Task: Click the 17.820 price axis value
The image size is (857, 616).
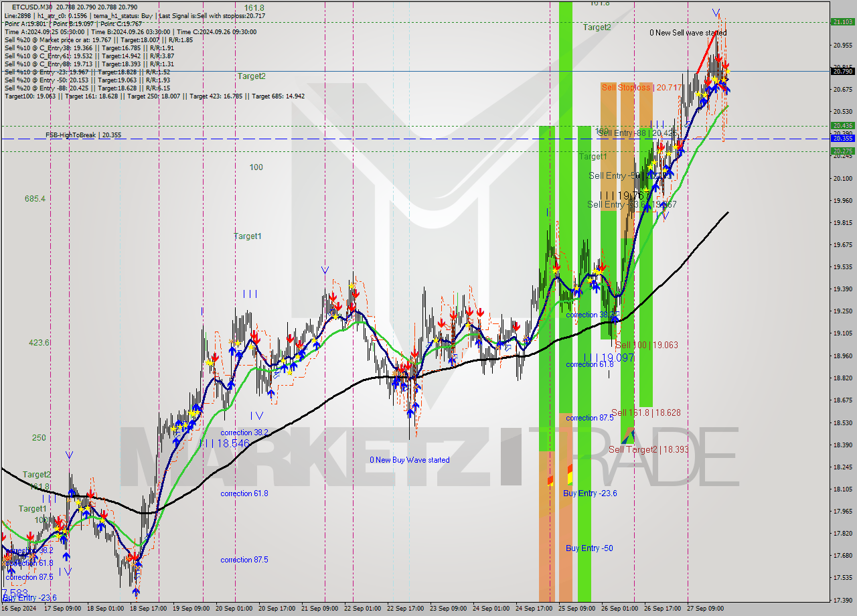Action: point(842,533)
